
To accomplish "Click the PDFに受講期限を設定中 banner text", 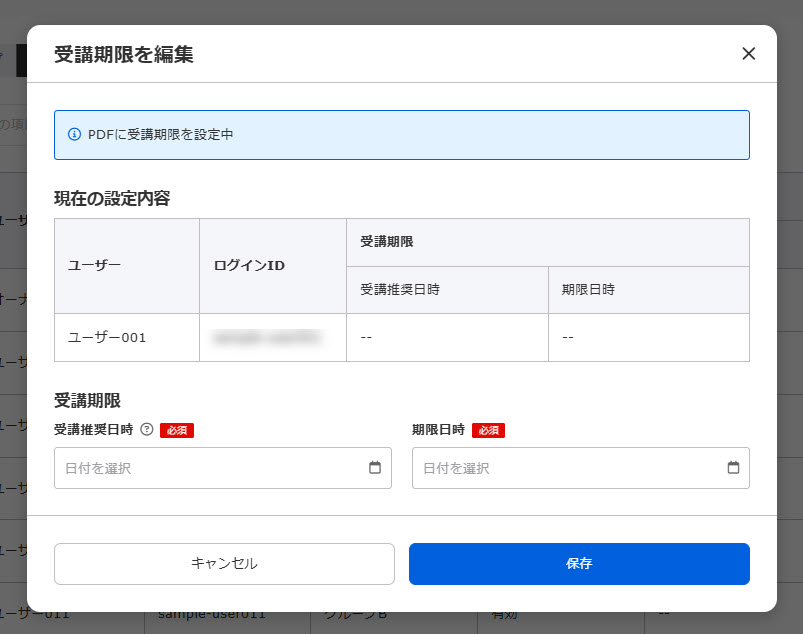I will point(160,134).
